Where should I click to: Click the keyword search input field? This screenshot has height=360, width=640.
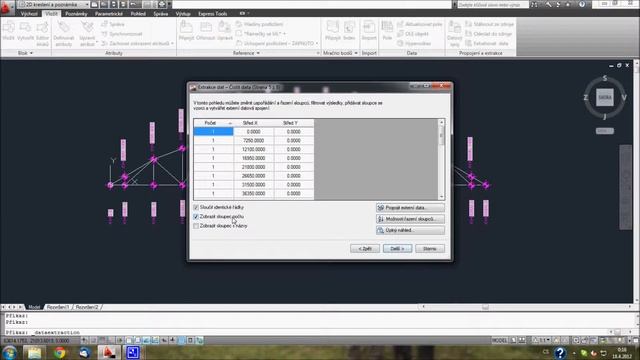pyautogui.click(x=492, y=4)
